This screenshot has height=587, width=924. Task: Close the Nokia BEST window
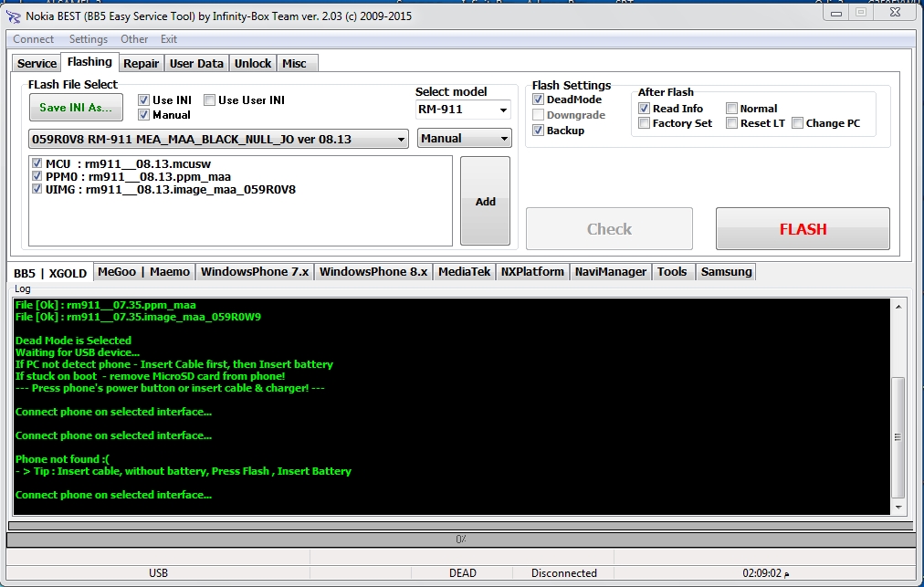[x=895, y=13]
